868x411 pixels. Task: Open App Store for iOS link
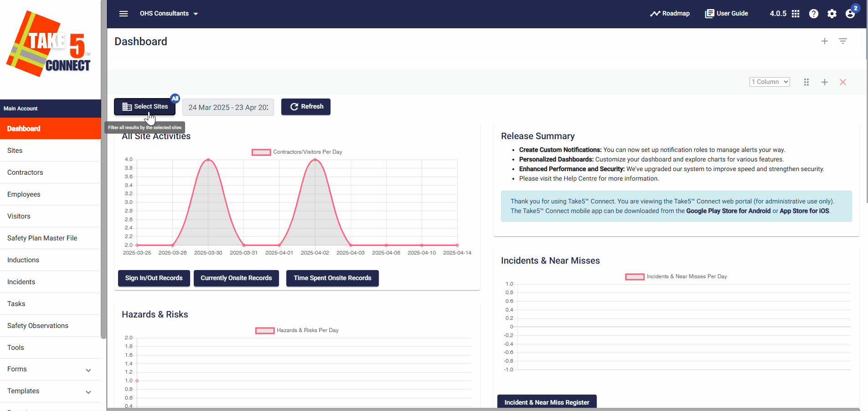coord(804,211)
